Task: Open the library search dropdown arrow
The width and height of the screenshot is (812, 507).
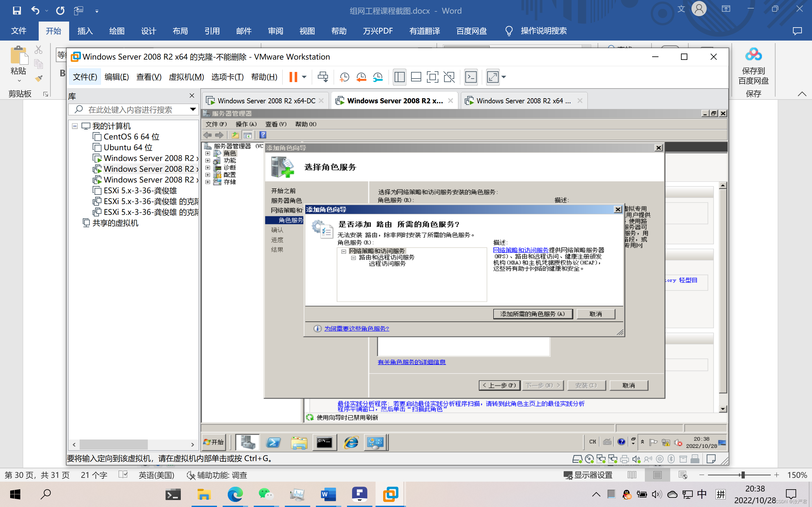Action: [x=193, y=109]
